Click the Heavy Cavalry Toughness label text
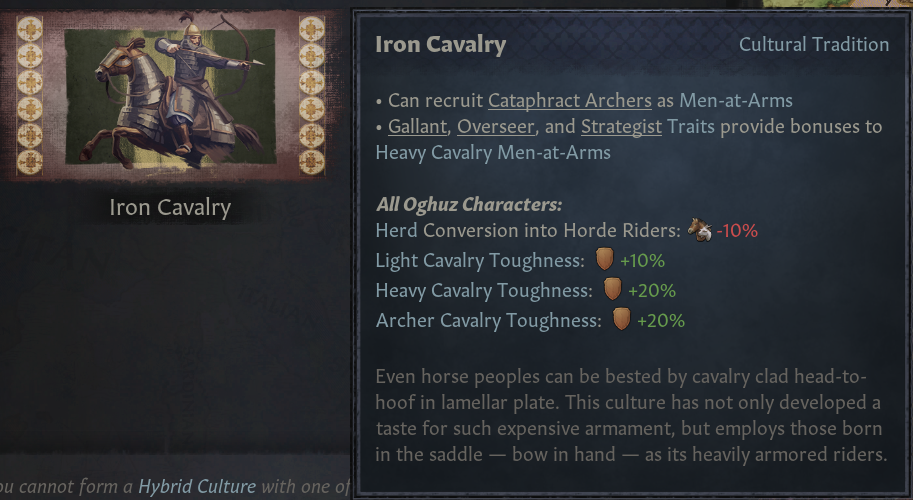Image resolution: width=913 pixels, height=500 pixels. [484, 290]
